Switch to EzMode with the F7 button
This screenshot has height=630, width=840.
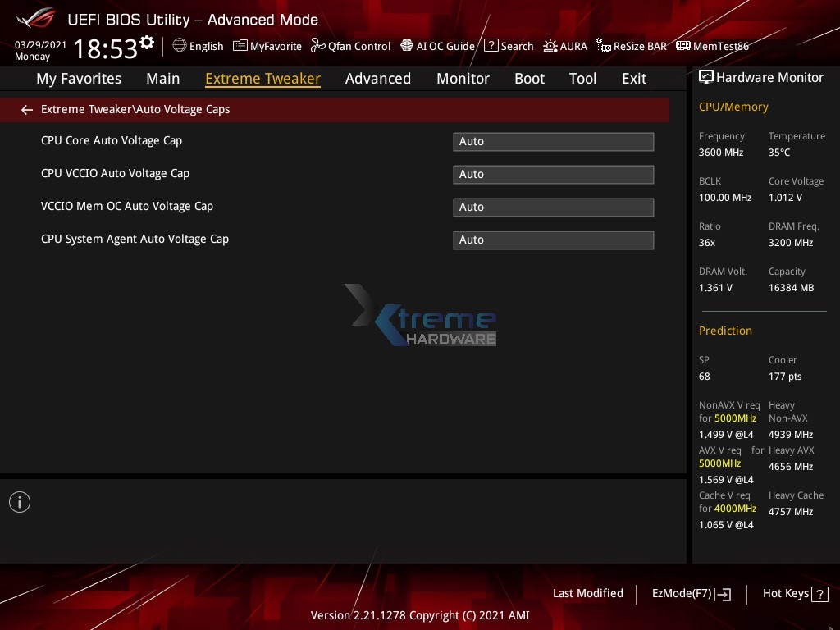691,593
